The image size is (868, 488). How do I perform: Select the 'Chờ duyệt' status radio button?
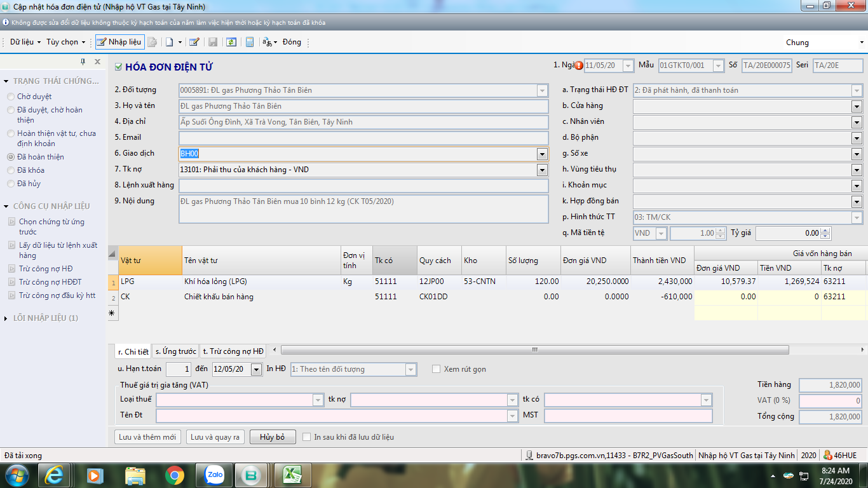click(x=11, y=97)
